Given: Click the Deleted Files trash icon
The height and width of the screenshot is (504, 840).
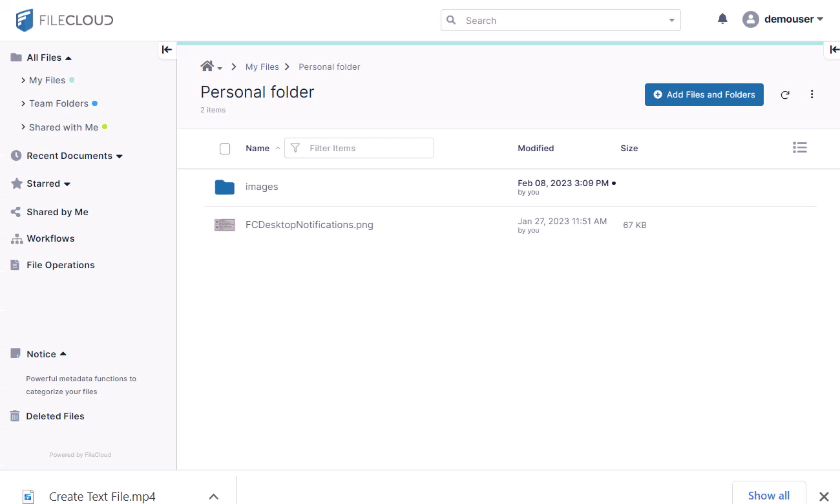Looking at the screenshot, I should click(15, 416).
